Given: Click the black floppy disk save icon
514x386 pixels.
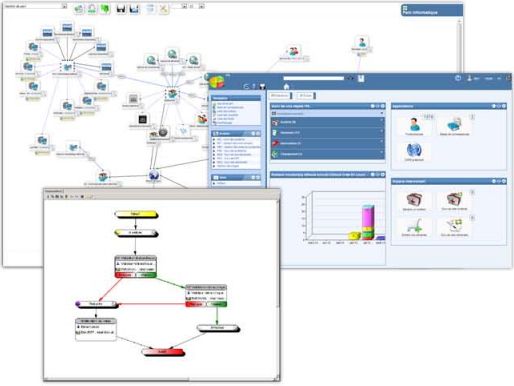Looking at the screenshot, I should (121, 9).
